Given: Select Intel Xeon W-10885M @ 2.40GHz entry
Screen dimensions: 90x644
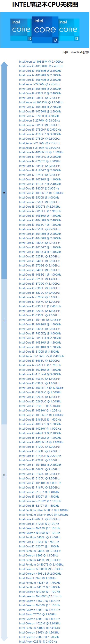Looking at the screenshot, I should tap(41, 62).
